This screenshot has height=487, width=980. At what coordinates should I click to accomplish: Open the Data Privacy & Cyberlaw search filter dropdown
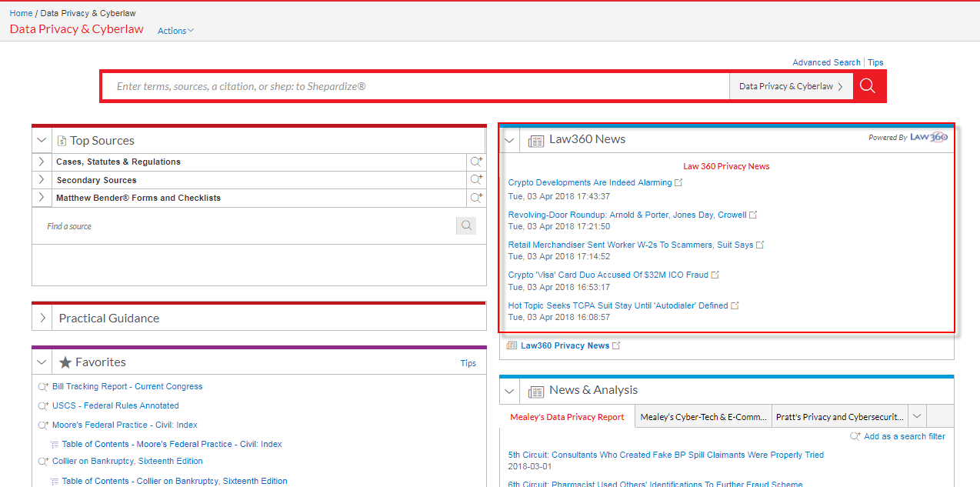click(791, 86)
